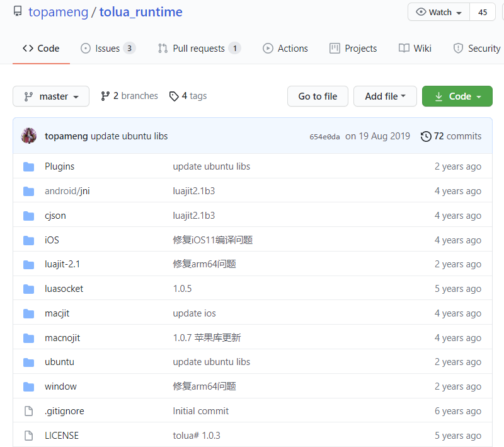Click the folder icon beside luajit-2.1
504x447 pixels.
click(x=28, y=264)
